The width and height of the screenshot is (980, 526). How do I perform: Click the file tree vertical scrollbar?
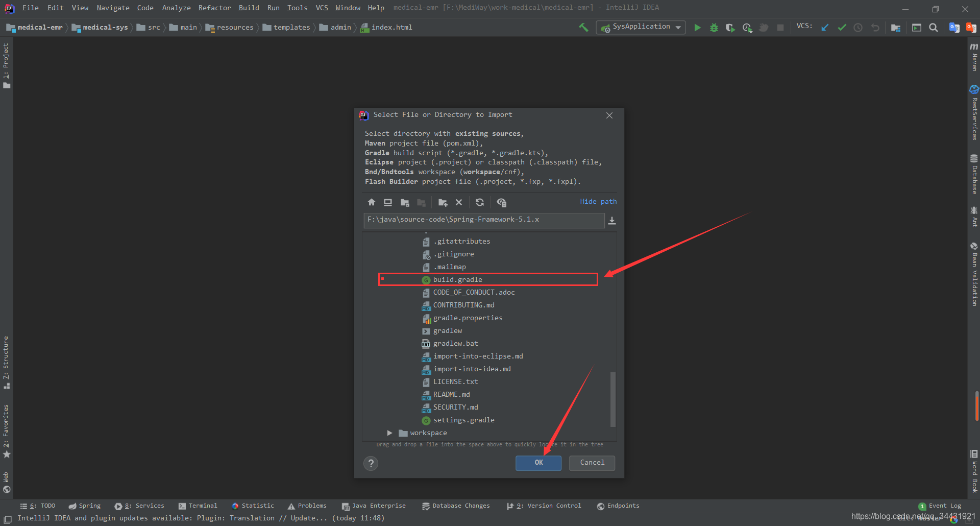tap(613, 398)
